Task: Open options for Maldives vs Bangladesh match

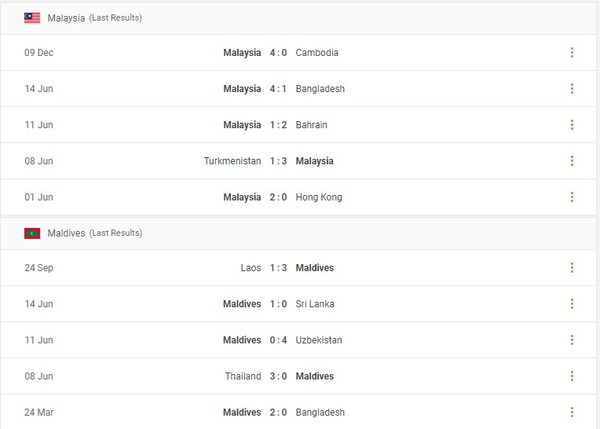Action: pyautogui.click(x=572, y=412)
